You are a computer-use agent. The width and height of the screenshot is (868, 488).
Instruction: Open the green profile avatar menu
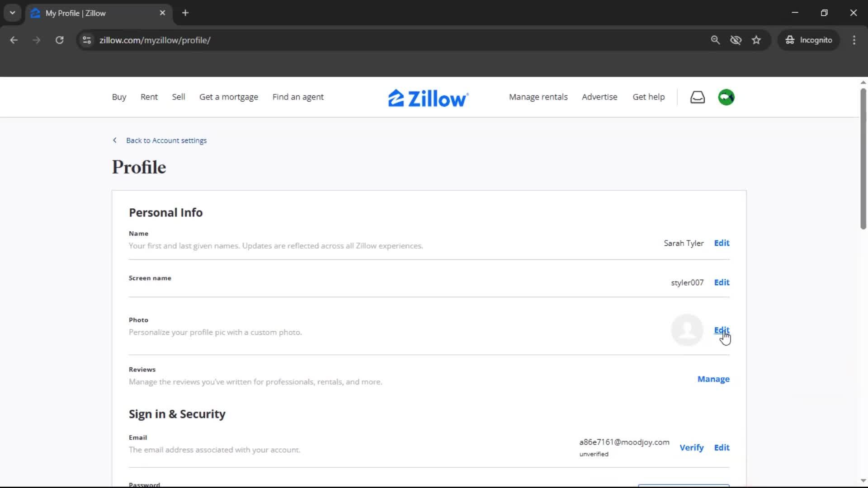click(726, 97)
